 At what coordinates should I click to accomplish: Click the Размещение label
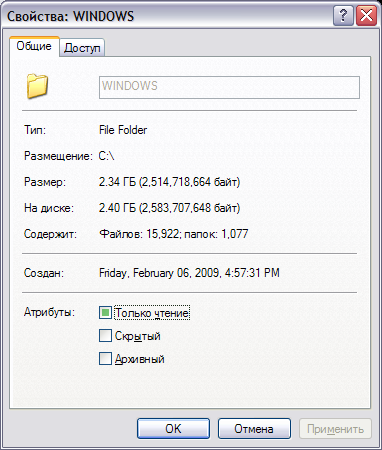pyautogui.click(x=58, y=156)
